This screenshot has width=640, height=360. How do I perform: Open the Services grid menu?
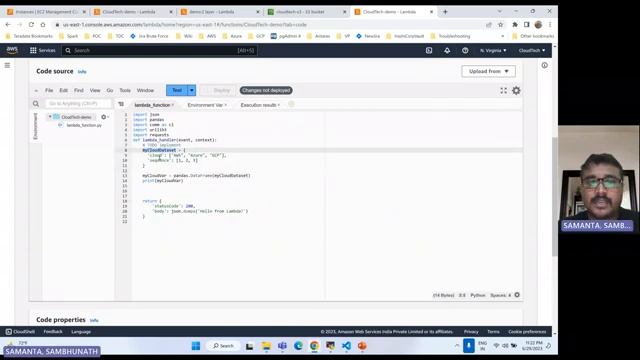pyautogui.click(x=42, y=50)
